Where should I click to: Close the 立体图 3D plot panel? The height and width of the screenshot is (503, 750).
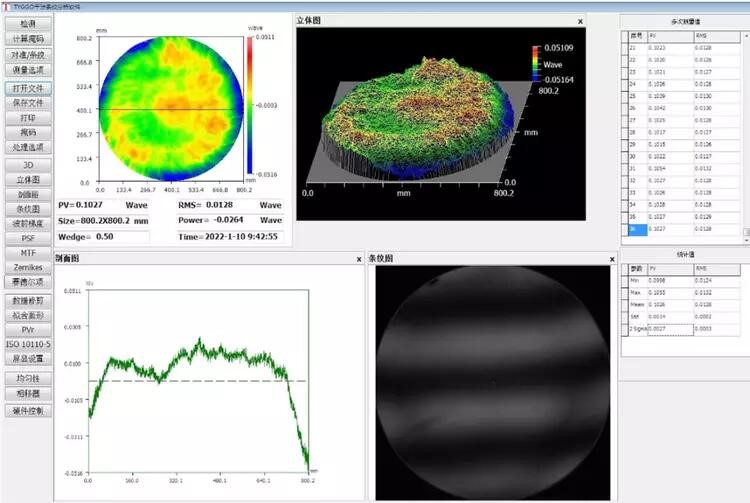point(580,21)
